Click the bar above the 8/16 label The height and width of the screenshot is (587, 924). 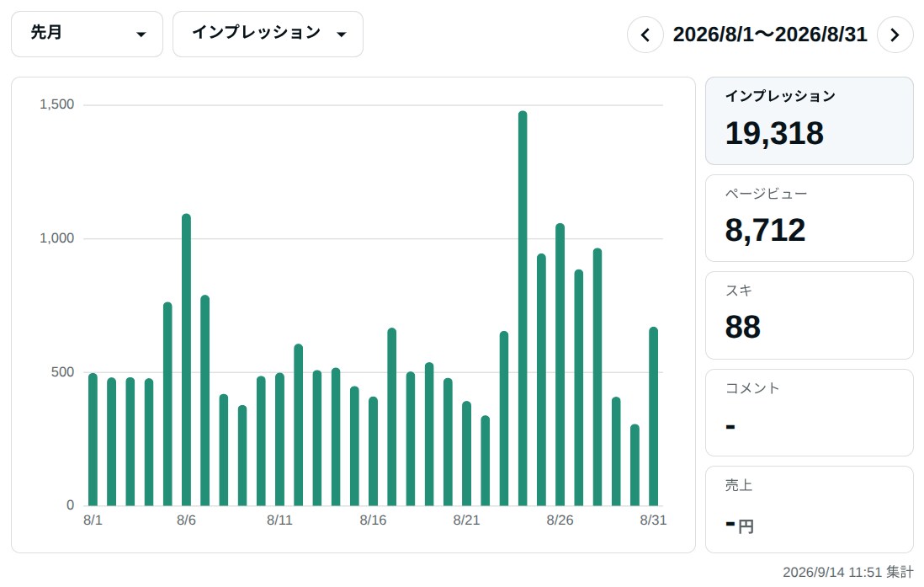(373, 451)
